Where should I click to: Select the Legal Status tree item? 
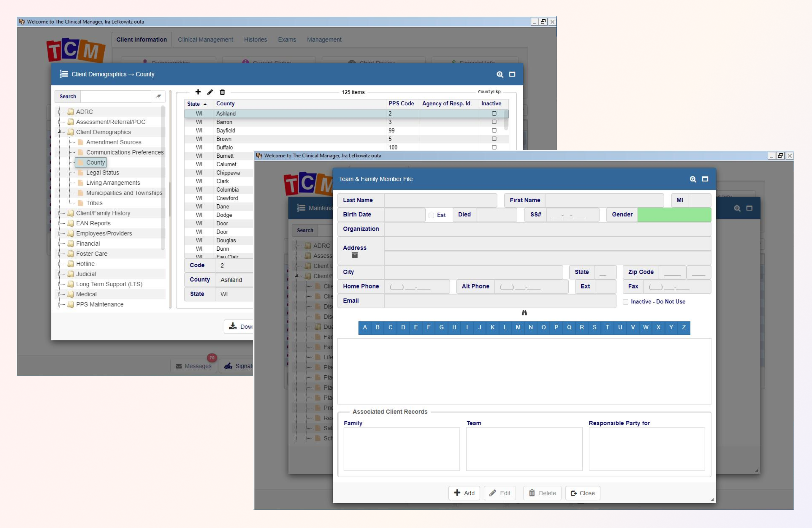point(102,172)
